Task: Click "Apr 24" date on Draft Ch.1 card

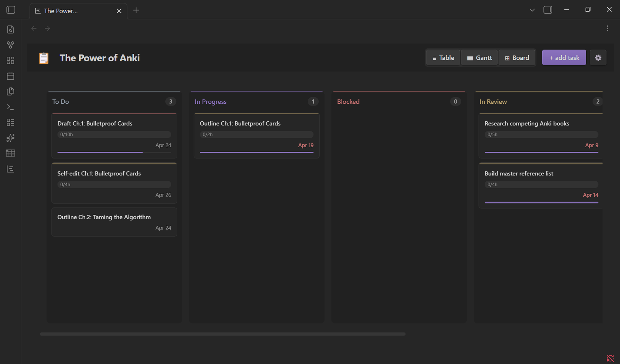Action: click(163, 145)
